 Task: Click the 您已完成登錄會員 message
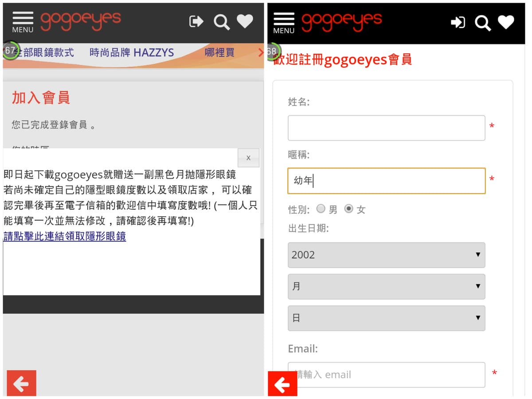tap(54, 125)
